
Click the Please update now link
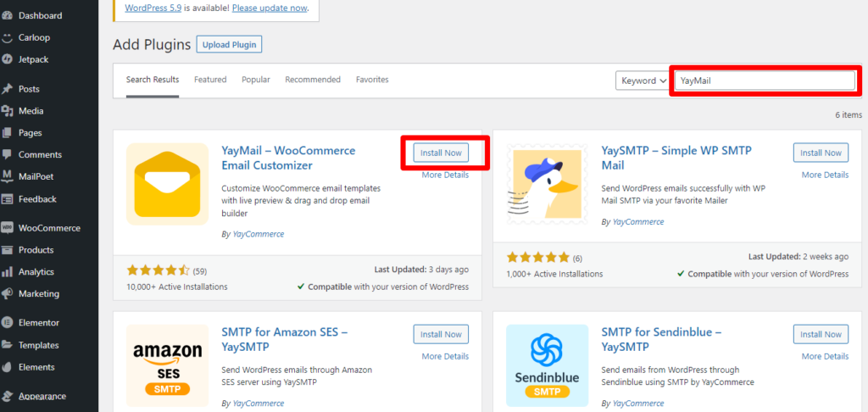pos(269,8)
